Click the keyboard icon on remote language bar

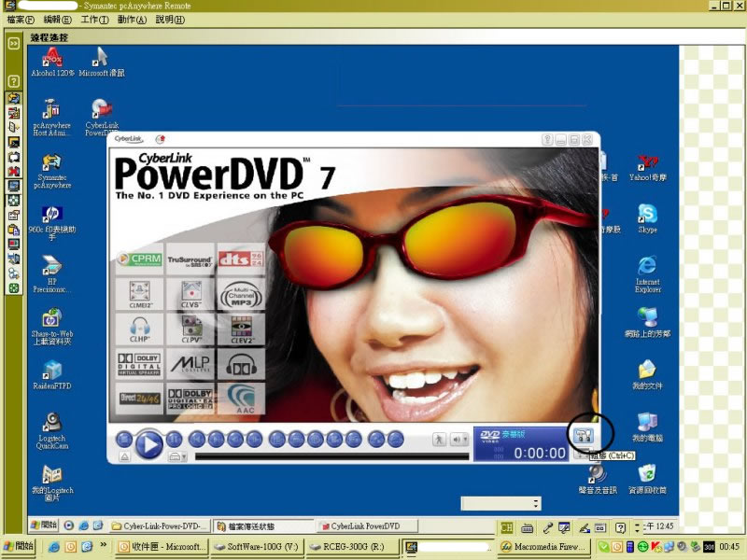click(x=527, y=528)
